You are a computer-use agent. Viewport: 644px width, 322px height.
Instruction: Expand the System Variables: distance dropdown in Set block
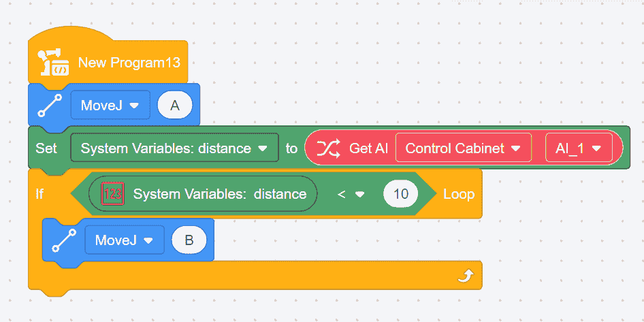tap(174, 148)
